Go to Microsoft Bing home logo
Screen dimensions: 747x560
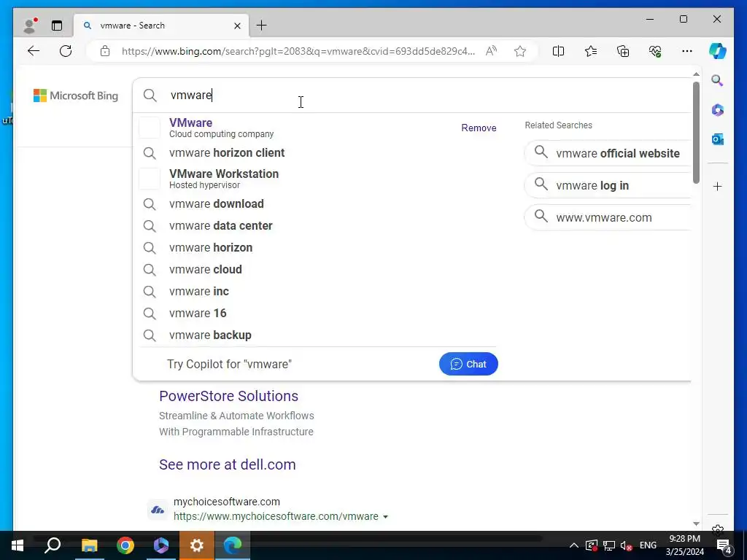(x=76, y=96)
